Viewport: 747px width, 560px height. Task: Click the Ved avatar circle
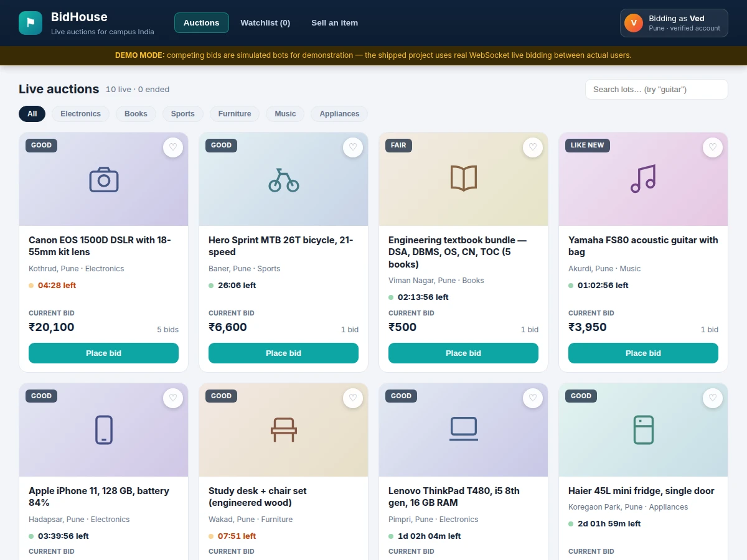[634, 23]
